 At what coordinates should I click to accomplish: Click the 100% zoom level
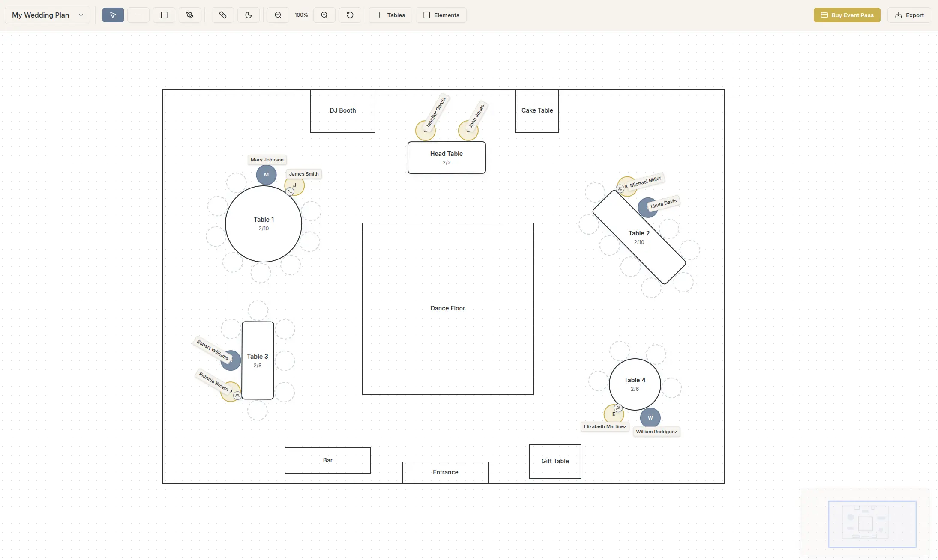301,15
